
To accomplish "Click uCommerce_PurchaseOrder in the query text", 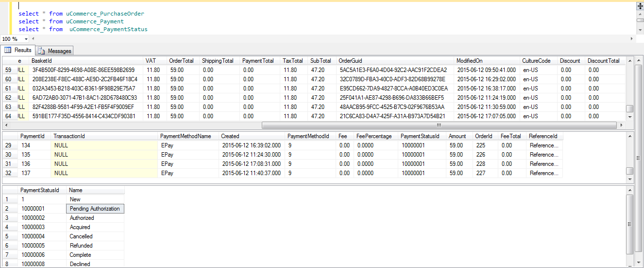I will pyautogui.click(x=105, y=14).
